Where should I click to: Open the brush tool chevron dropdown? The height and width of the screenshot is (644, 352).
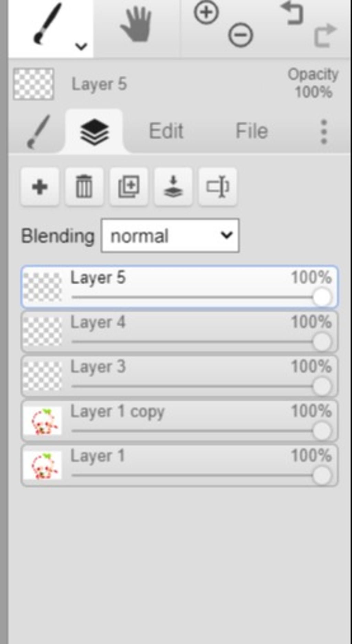point(81,46)
